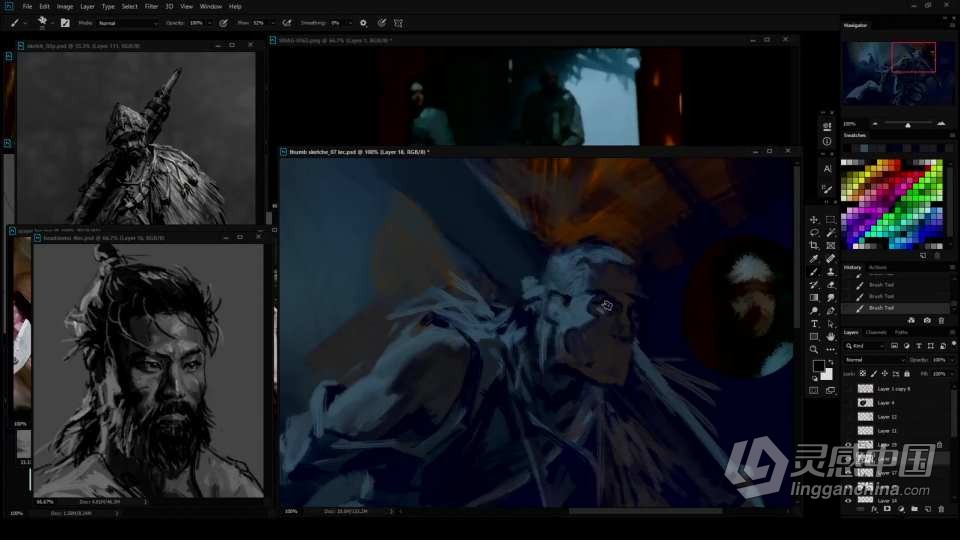Image resolution: width=960 pixels, height=540 pixels.
Task: Select the History Brush tool
Action: click(x=814, y=285)
